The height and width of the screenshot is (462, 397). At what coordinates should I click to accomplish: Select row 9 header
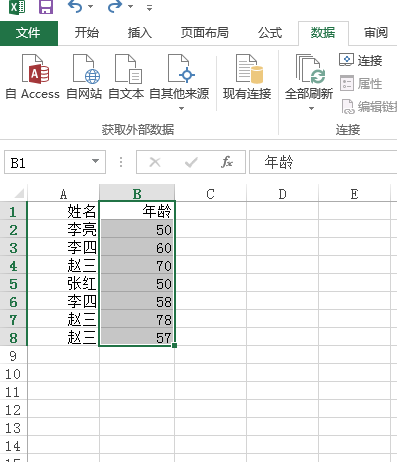tap(13, 356)
